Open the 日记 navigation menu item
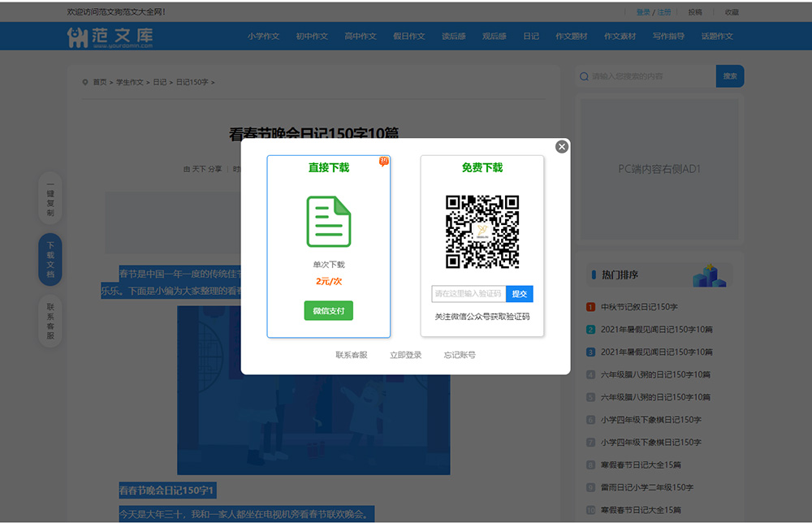 tap(531, 36)
